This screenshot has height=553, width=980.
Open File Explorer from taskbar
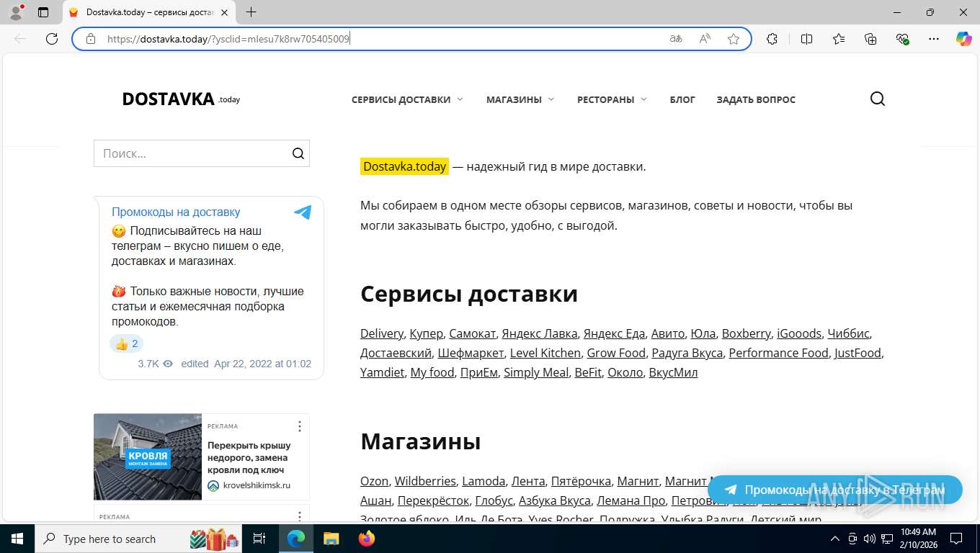[331, 539]
